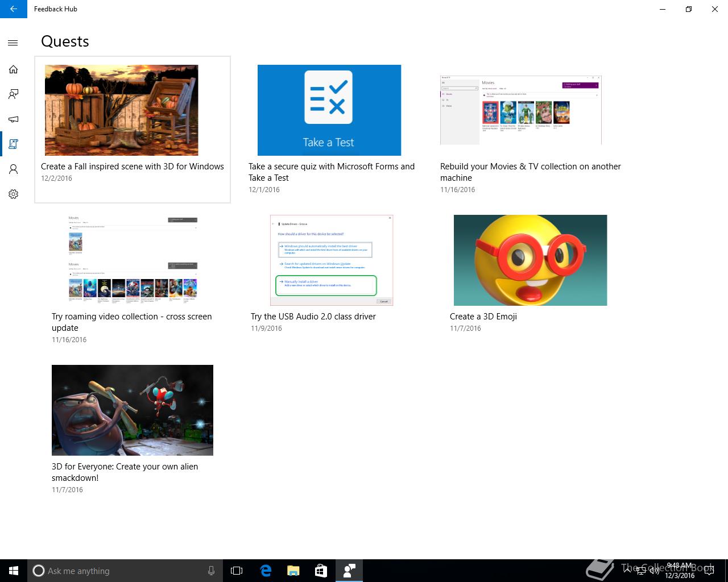Image resolution: width=728 pixels, height=582 pixels.
Task: Open Task View on taskbar
Action: (237, 571)
